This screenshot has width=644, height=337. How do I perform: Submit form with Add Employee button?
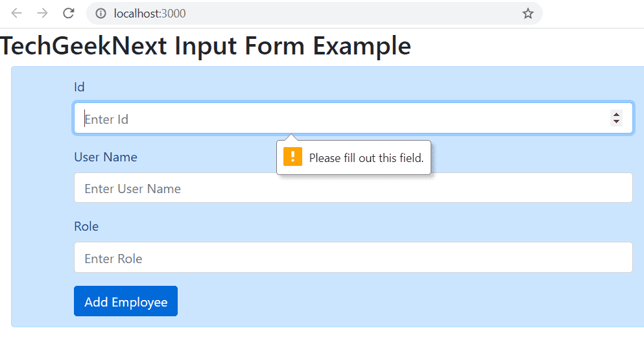click(x=126, y=301)
